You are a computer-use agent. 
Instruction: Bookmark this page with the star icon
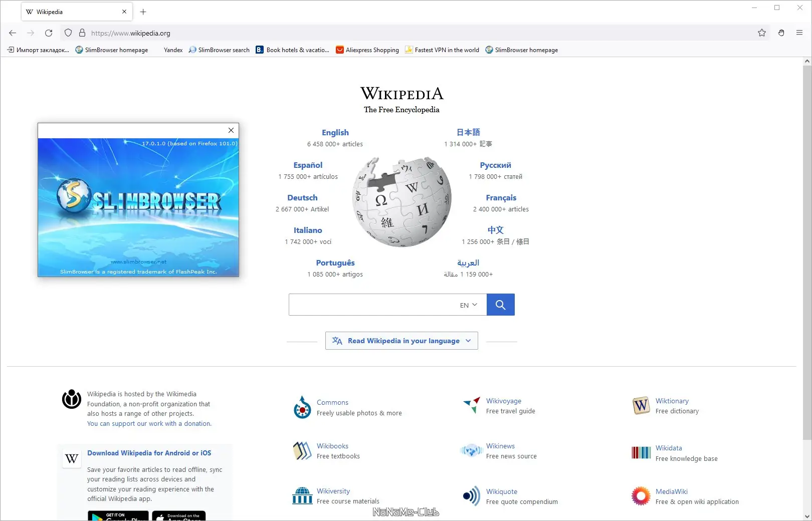[762, 33]
